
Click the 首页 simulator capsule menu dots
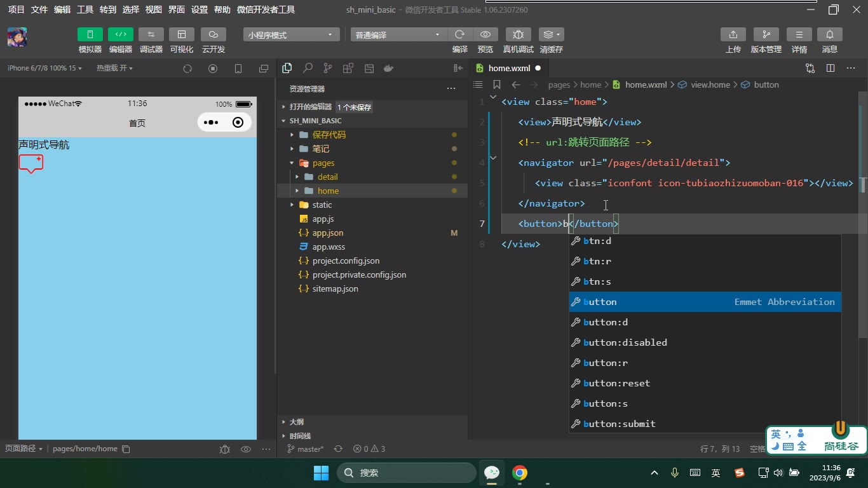point(211,123)
